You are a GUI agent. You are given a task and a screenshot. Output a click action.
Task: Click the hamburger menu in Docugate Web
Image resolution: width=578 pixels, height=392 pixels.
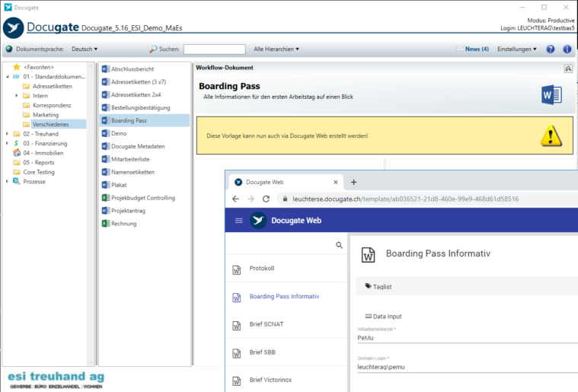pos(239,220)
